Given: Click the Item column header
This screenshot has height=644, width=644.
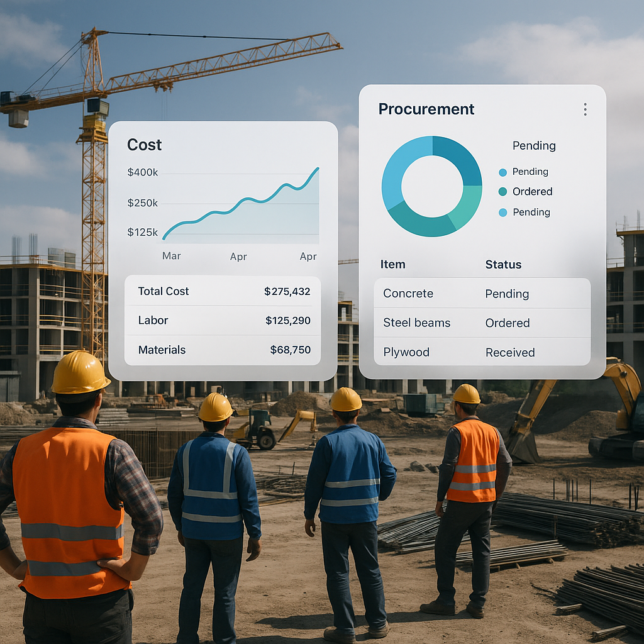Looking at the screenshot, I should pos(392,264).
